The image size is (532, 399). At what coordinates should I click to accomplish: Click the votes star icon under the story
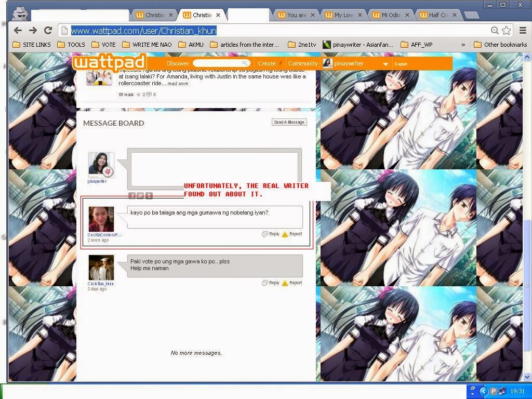pyautogui.click(x=138, y=95)
